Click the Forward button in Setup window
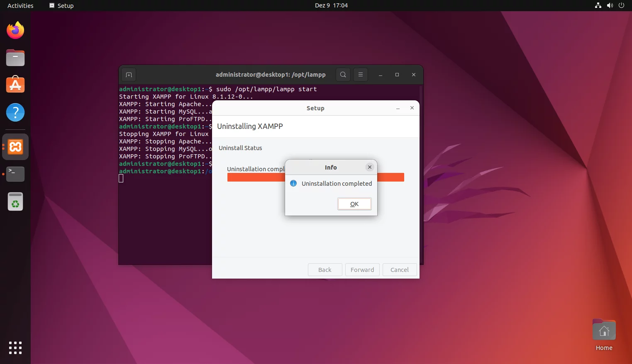The image size is (632, 364). coord(362,270)
